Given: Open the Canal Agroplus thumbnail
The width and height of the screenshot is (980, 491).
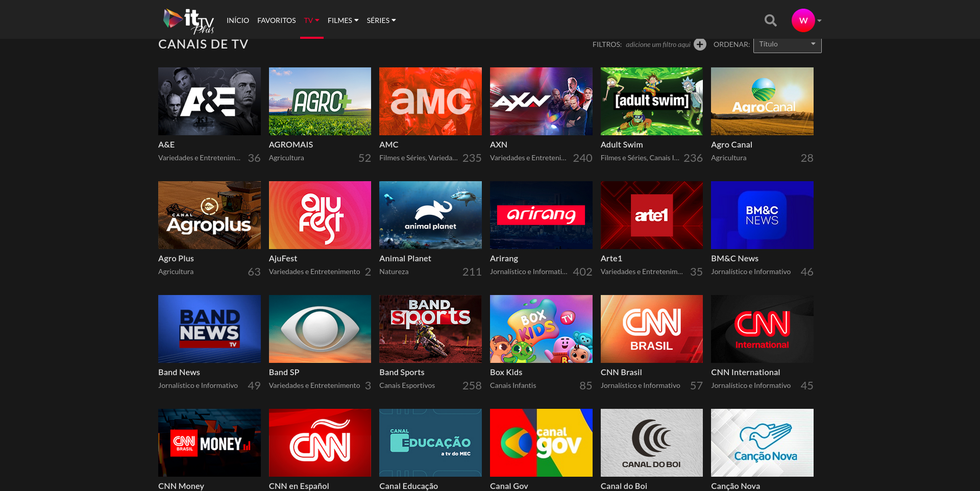Looking at the screenshot, I should pos(209,215).
